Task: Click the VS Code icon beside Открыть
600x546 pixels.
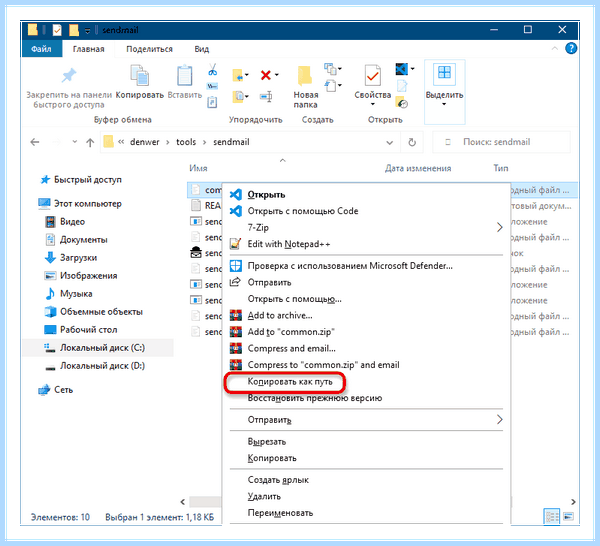Action: click(x=236, y=194)
